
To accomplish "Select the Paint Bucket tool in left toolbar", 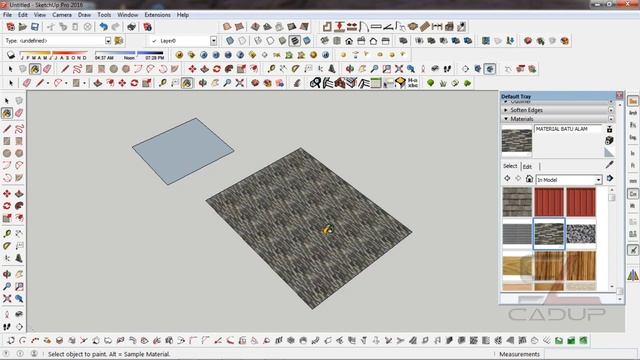I will (7, 113).
